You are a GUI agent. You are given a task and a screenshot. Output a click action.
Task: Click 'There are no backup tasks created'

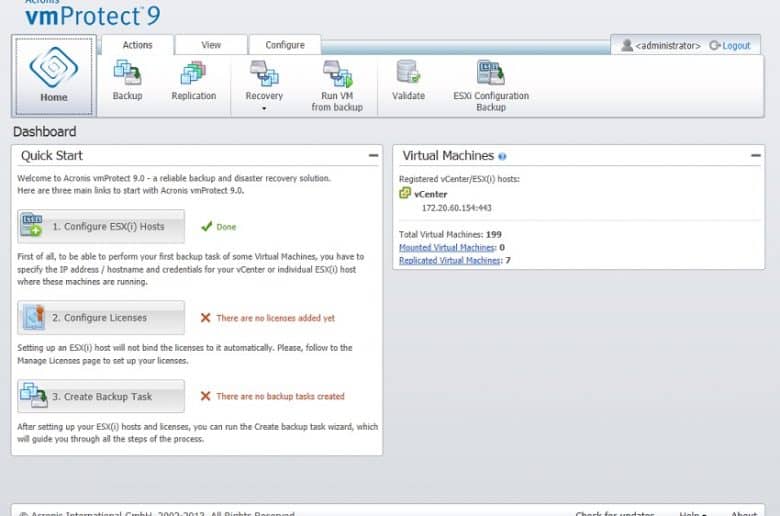tap(280, 397)
